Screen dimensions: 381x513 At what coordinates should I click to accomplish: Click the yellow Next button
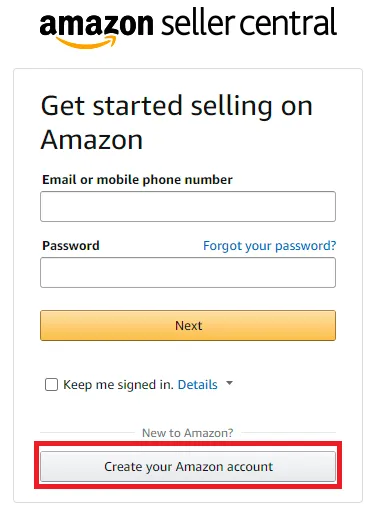tap(188, 326)
